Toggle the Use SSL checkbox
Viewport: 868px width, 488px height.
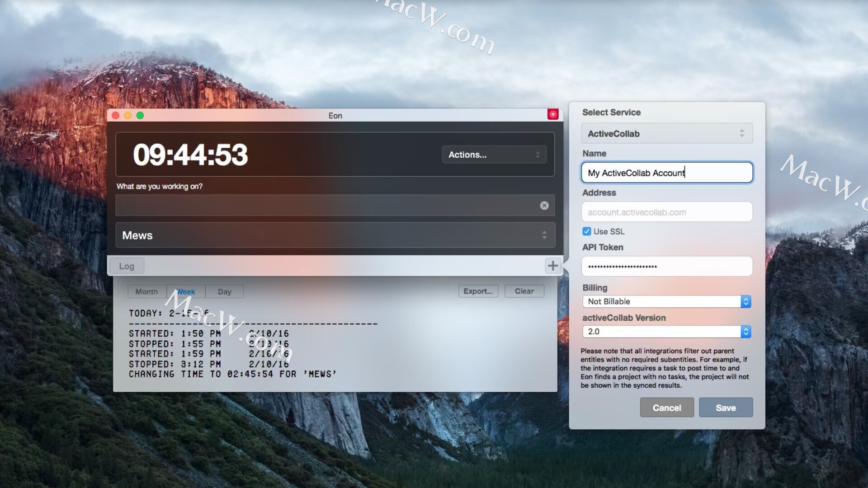pyautogui.click(x=586, y=231)
